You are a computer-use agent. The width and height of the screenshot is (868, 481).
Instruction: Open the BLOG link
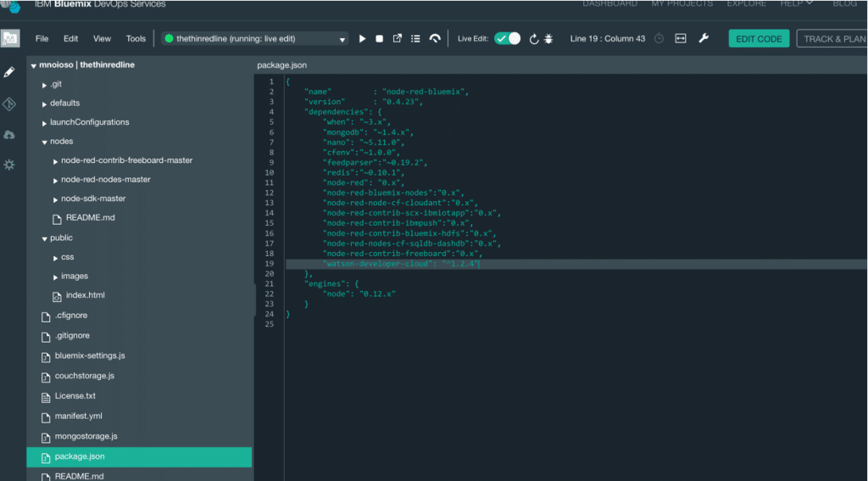(x=845, y=4)
